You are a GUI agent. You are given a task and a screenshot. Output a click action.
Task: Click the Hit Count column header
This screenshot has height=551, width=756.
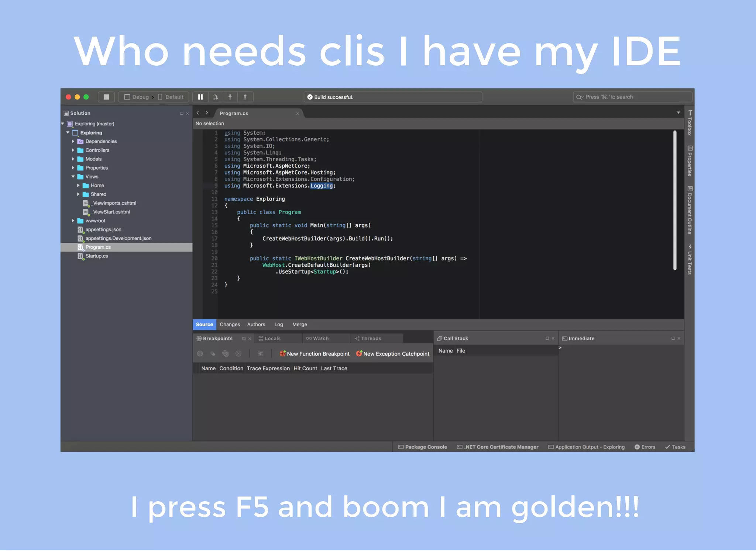click(305, 368)
